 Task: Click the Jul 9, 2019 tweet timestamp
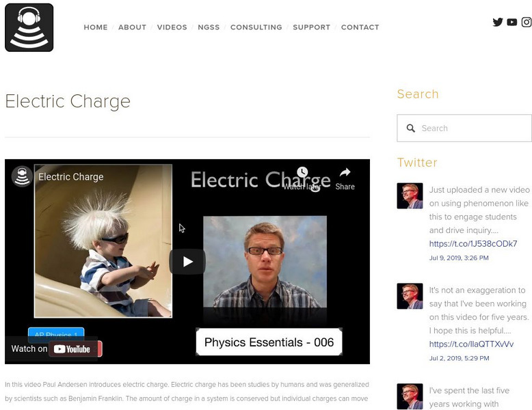click(x=459, y=258)
